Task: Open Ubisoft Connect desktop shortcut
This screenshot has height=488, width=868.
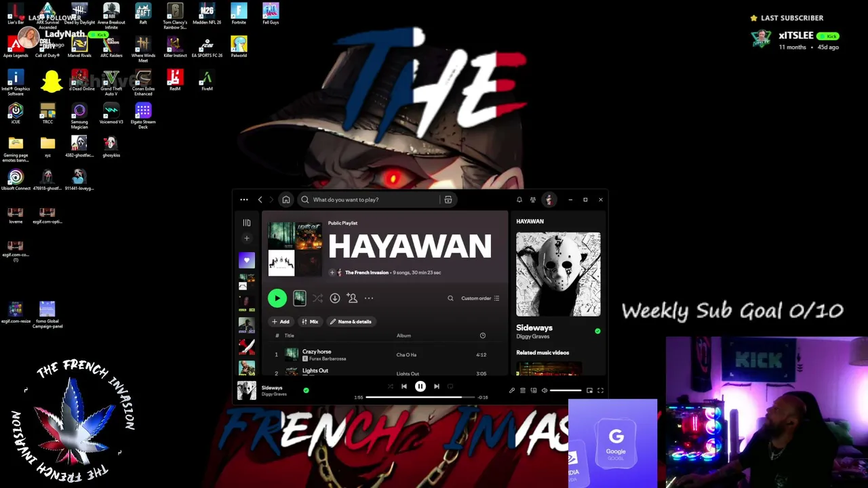Action: point(16,180)
